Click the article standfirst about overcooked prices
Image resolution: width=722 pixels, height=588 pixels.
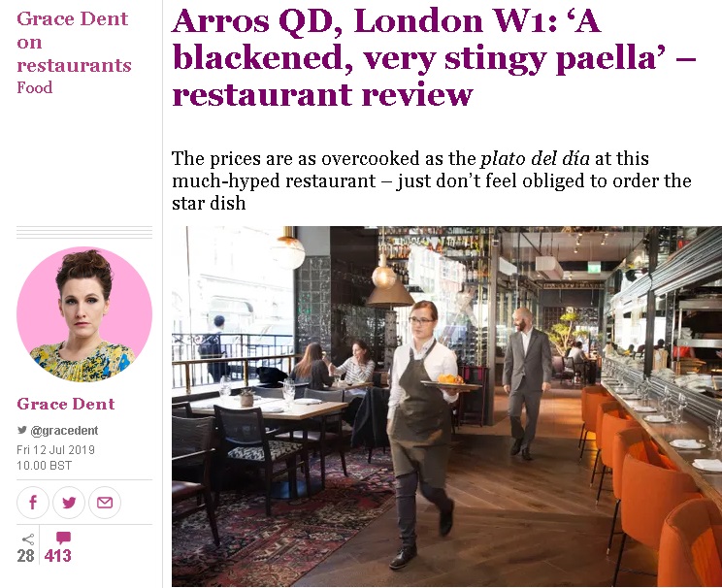click(x=432, y=180)
